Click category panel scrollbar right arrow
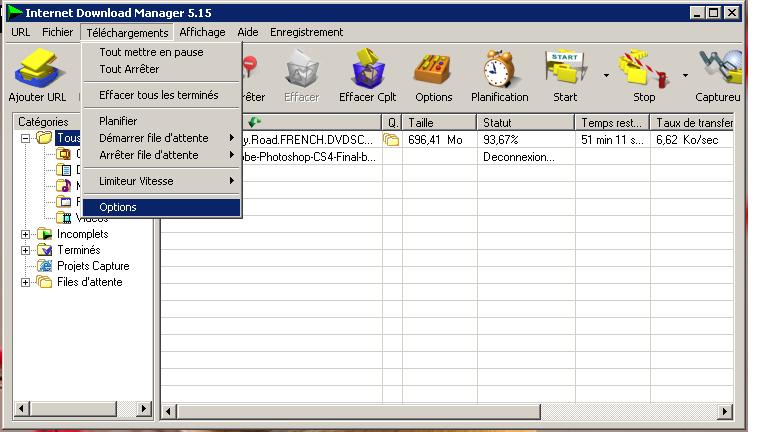757x432 pixels. [x=143, y=408]
